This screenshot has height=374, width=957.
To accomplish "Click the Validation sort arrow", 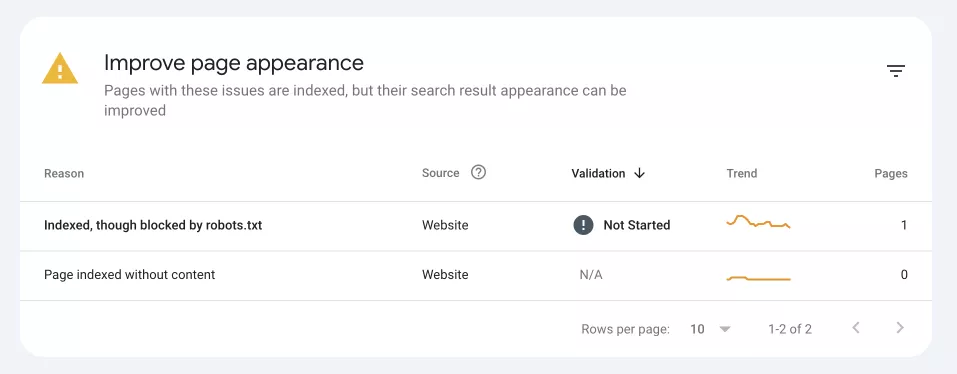I will pyautogui.click(x=639, y=173).
